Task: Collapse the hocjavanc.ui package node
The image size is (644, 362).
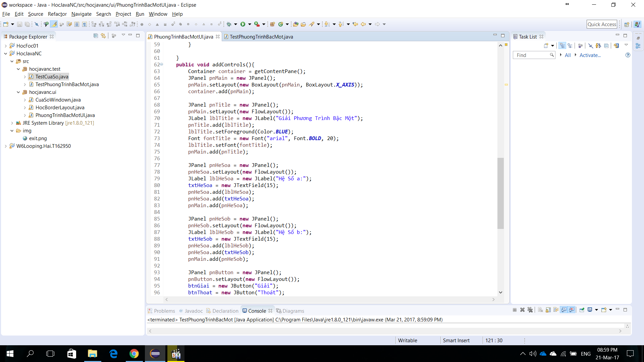Action: click(x=18, y=92)
